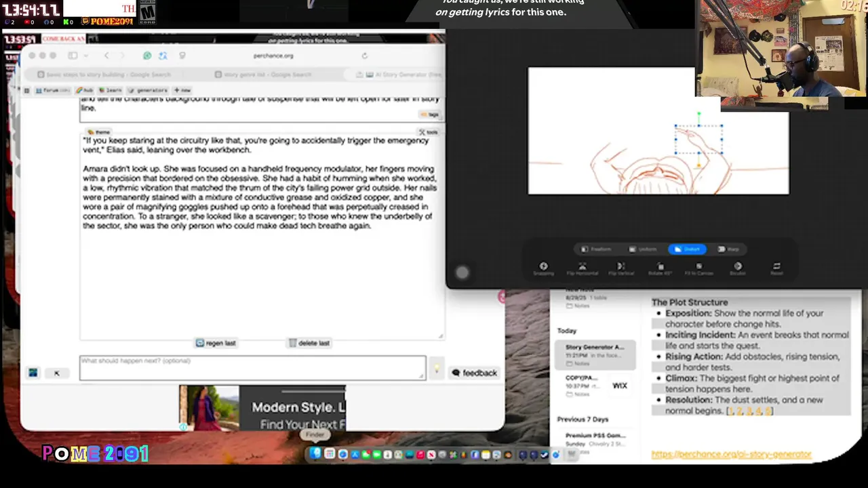The image size is (868, 488).
Task: Click 'Inciting Incident:' in the Plot Structure note
Action: pos(701,335)
